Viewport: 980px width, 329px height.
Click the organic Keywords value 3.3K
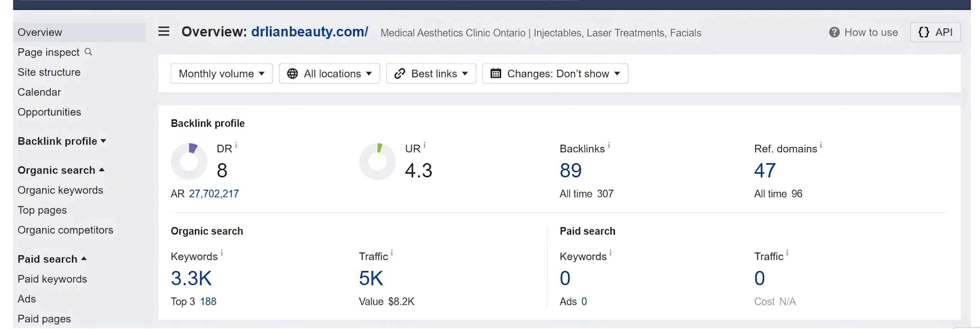click(x=191, y=278)
